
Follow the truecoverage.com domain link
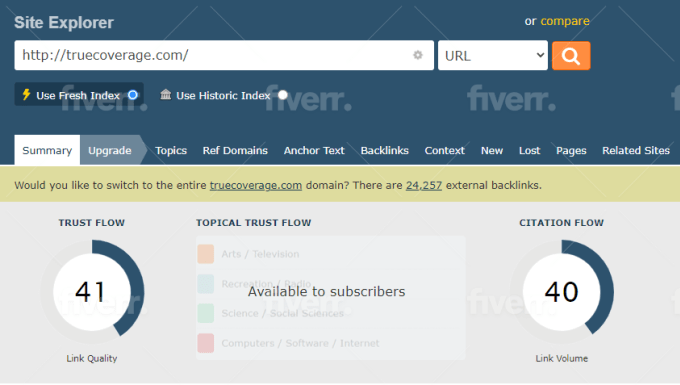coord(256,185)
